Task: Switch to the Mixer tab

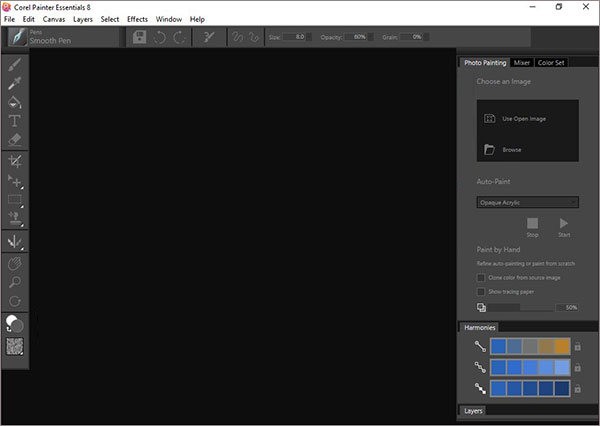Action: tap(522, 63)
